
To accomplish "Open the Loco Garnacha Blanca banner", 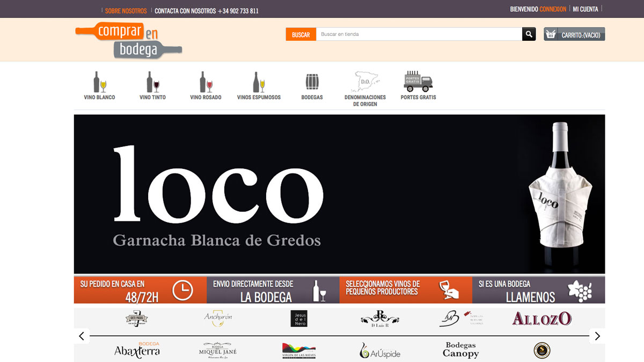I will tap(339, 194).
